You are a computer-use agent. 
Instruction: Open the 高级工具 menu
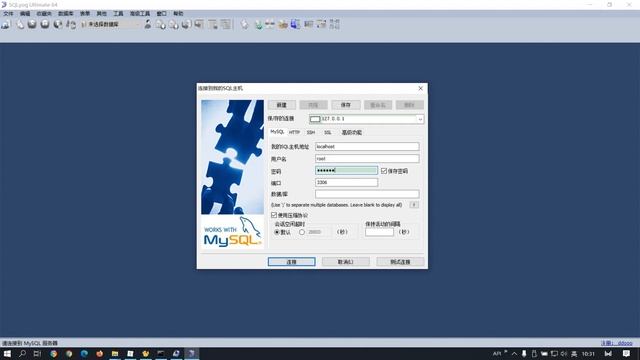(x=140, y=13)
